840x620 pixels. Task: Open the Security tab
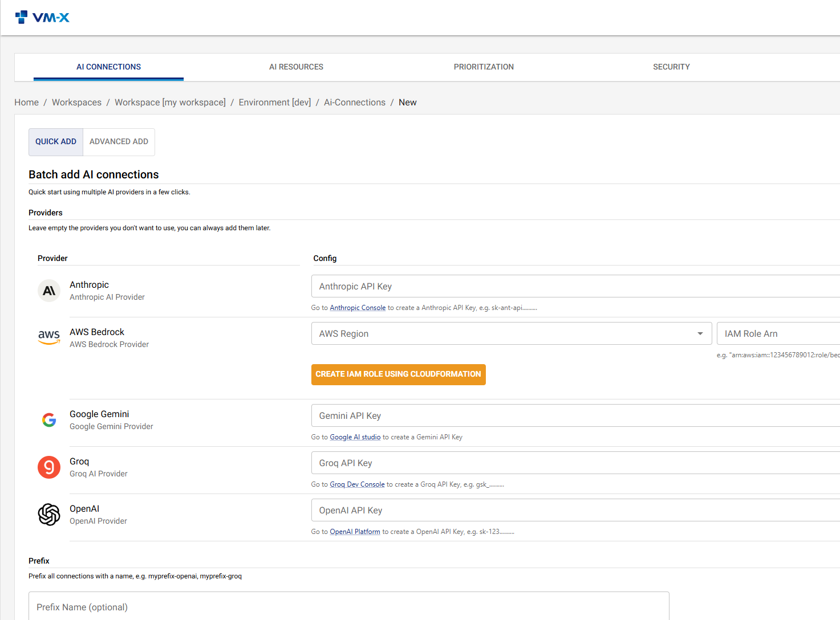[x=671, y=67]
